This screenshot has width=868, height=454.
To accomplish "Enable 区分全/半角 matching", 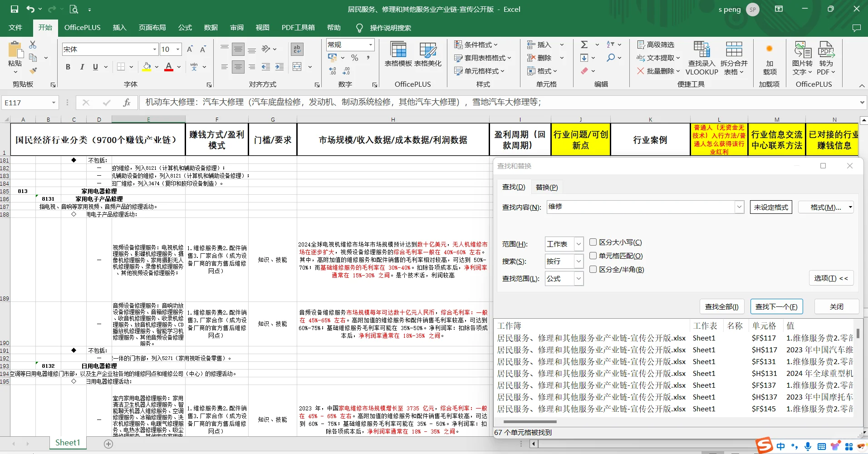I will click(593, 269).
